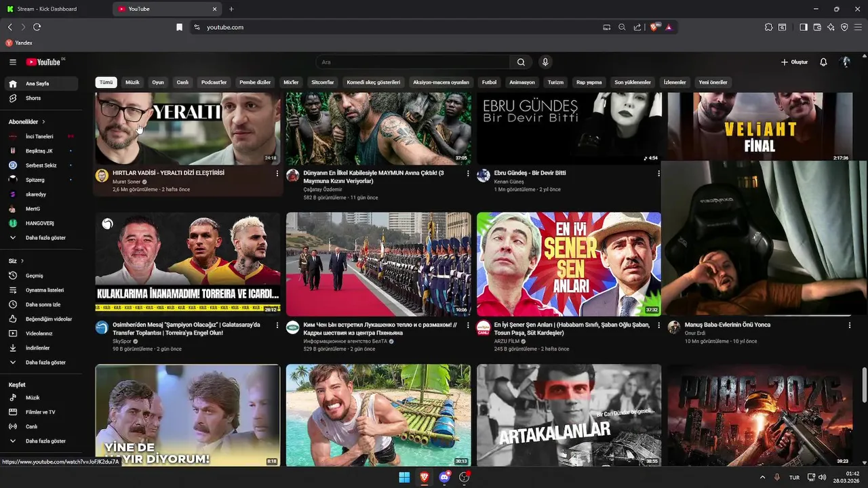The width and height of the screenshot is (868, 488).
Task: Open Kim Jong Un red carpet video thumbnail
Action: pos(378,264)
